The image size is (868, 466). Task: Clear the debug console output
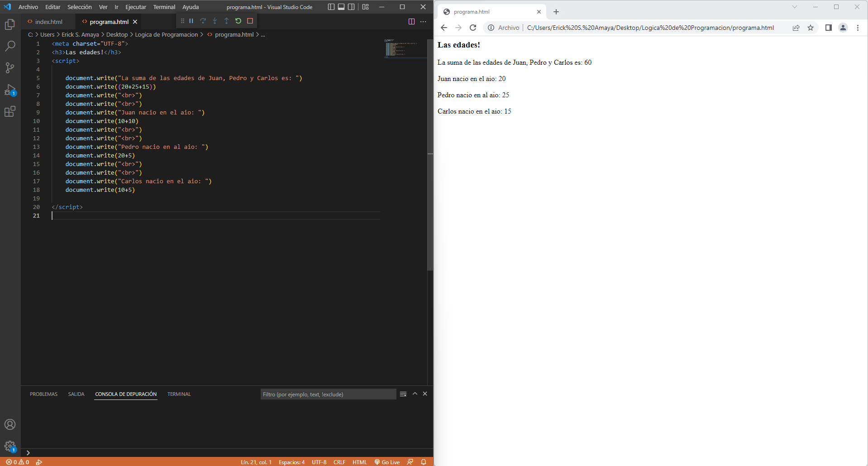coord(403,394)
